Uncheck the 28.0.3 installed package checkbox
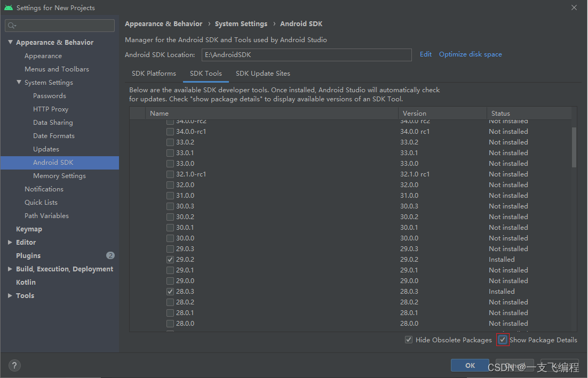 (x=170, y=292)
